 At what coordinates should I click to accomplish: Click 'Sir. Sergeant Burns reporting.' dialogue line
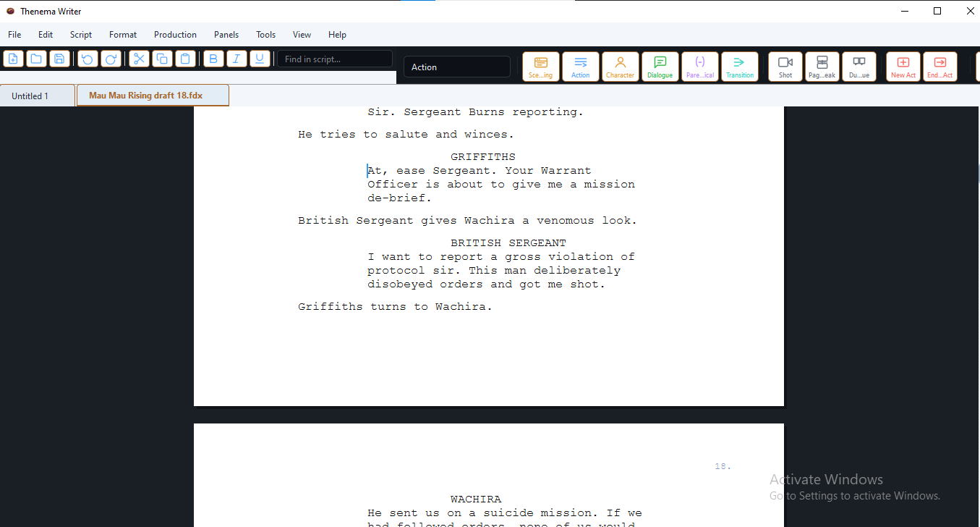click(475, 112)
